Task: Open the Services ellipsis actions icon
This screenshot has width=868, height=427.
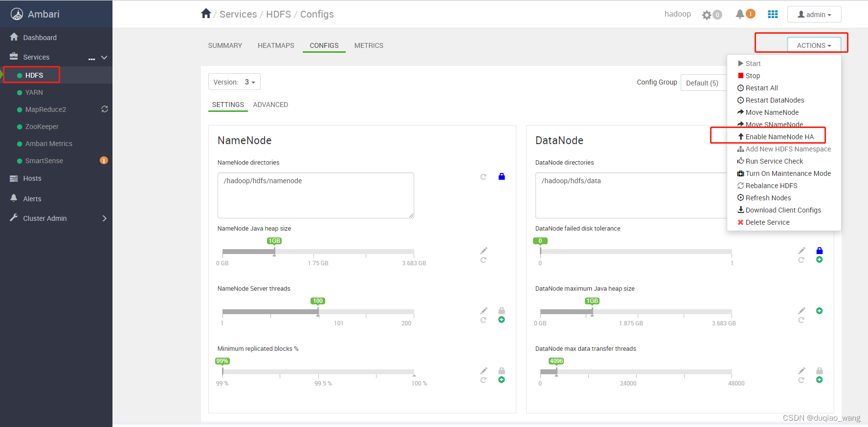Action: click(91, 58)
